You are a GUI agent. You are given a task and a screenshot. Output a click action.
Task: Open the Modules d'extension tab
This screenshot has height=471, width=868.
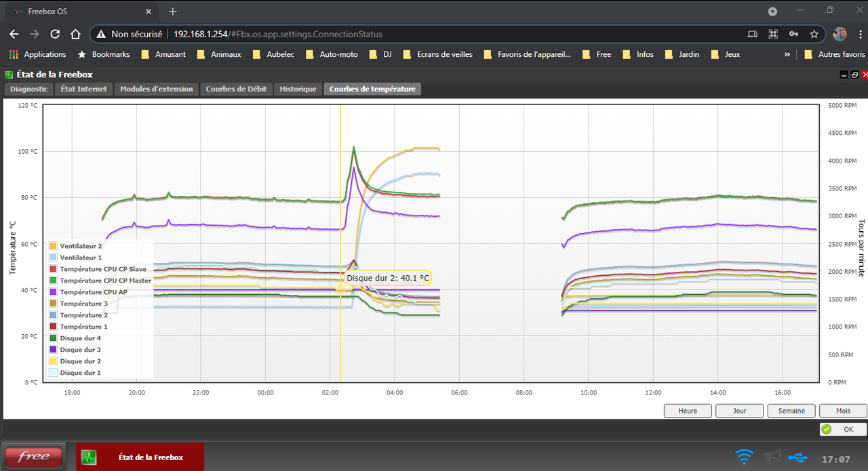point(157,89)
